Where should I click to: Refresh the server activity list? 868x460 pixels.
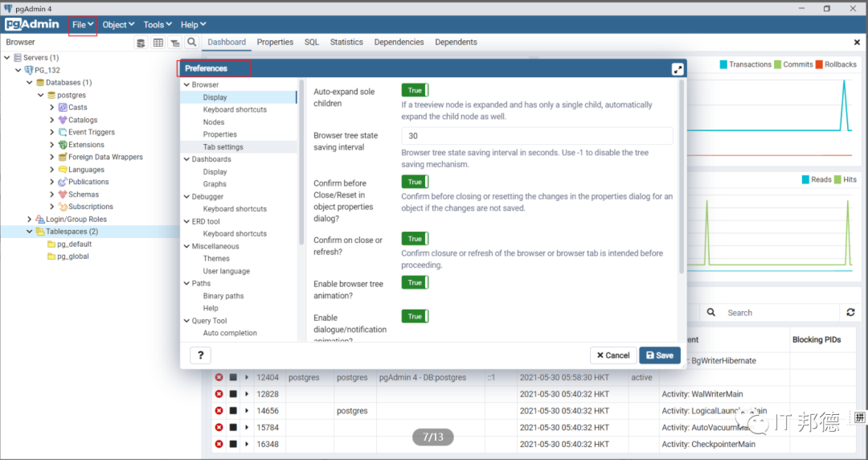click(x=851, y=313)
